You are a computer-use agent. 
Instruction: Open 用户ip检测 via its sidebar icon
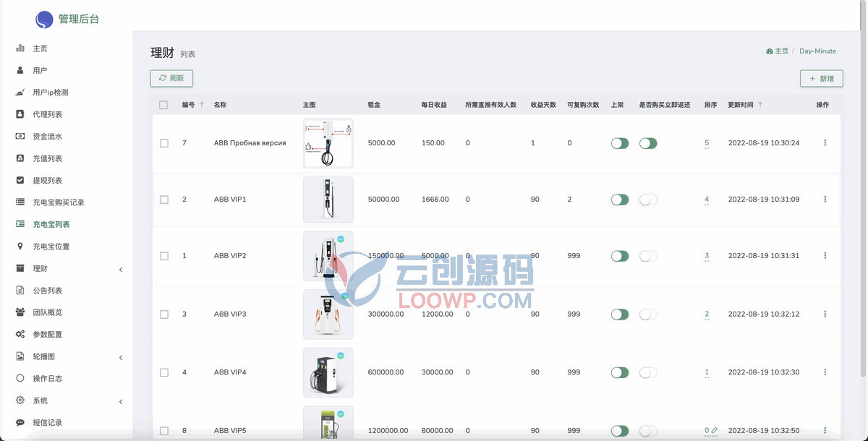coord(20,93)
